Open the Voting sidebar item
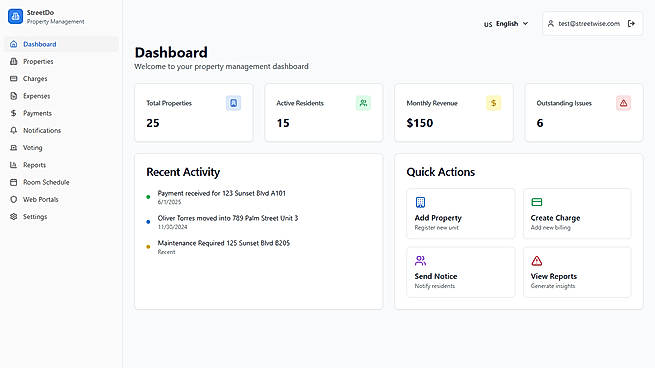The image size is (655, 368). [x=61, y=147]
